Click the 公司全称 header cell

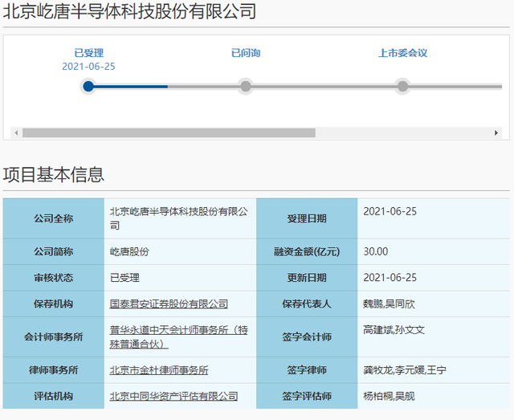click(x=54, y=218)
